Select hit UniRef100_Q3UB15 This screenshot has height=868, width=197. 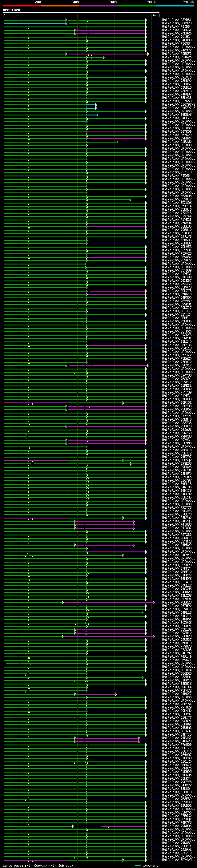(176, 88)
